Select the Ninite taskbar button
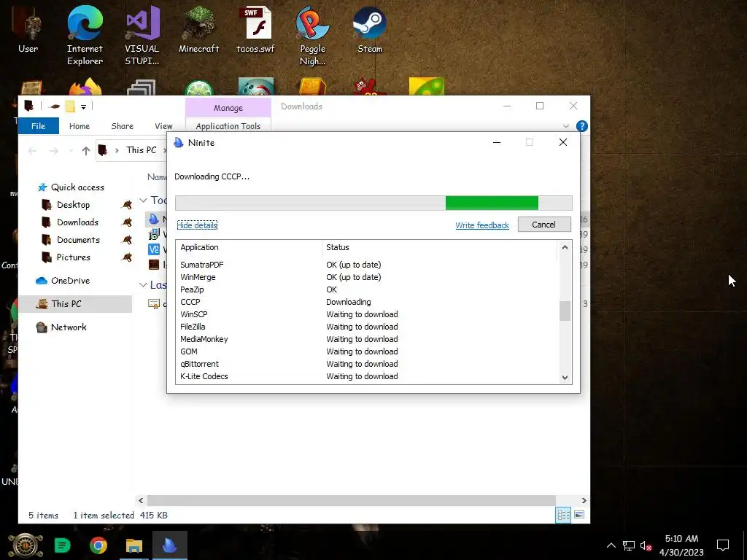 click(x=169, y=545)
